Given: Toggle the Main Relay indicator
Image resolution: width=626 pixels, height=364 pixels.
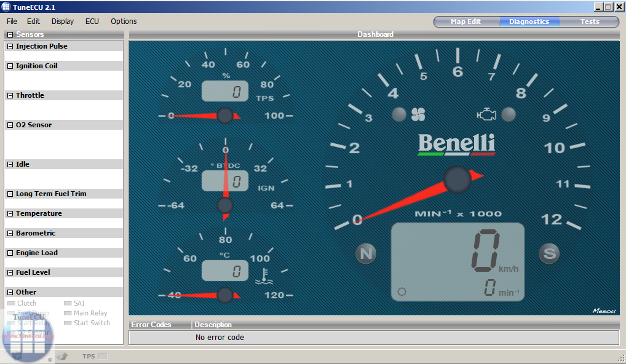Looking at the screenshot, I should tap(68, 313).
